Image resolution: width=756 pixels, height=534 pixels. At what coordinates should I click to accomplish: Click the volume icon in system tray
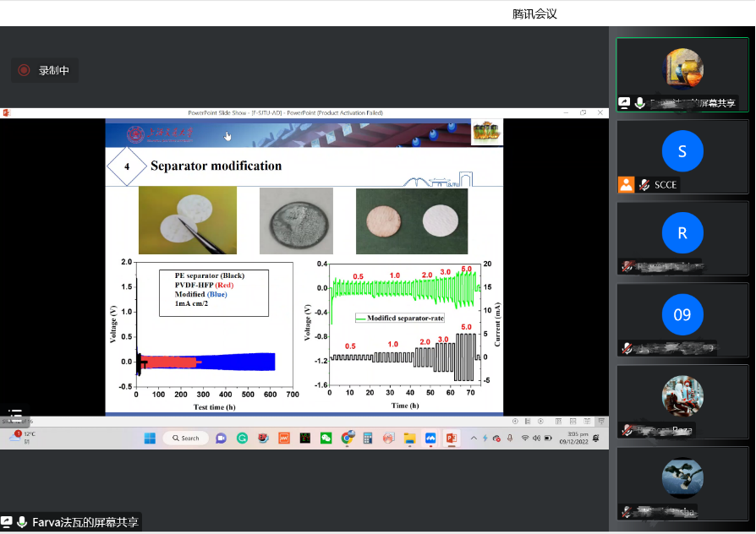pyautogui.click(x=537, y=438)
